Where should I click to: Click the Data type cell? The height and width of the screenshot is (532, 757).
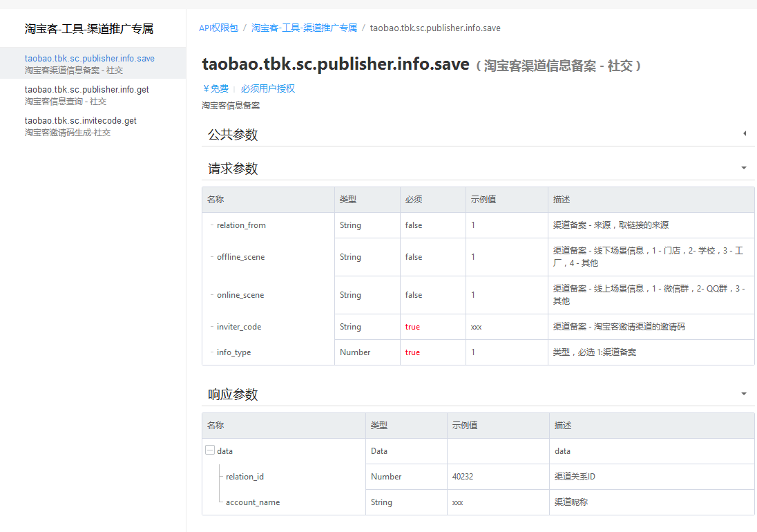(379, 451)
